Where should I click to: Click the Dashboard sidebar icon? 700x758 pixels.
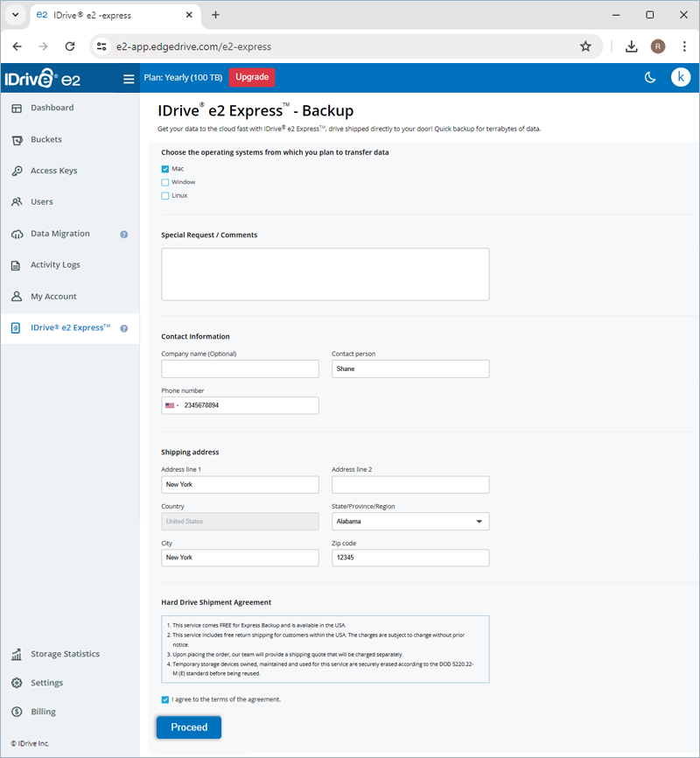(17, 109)
